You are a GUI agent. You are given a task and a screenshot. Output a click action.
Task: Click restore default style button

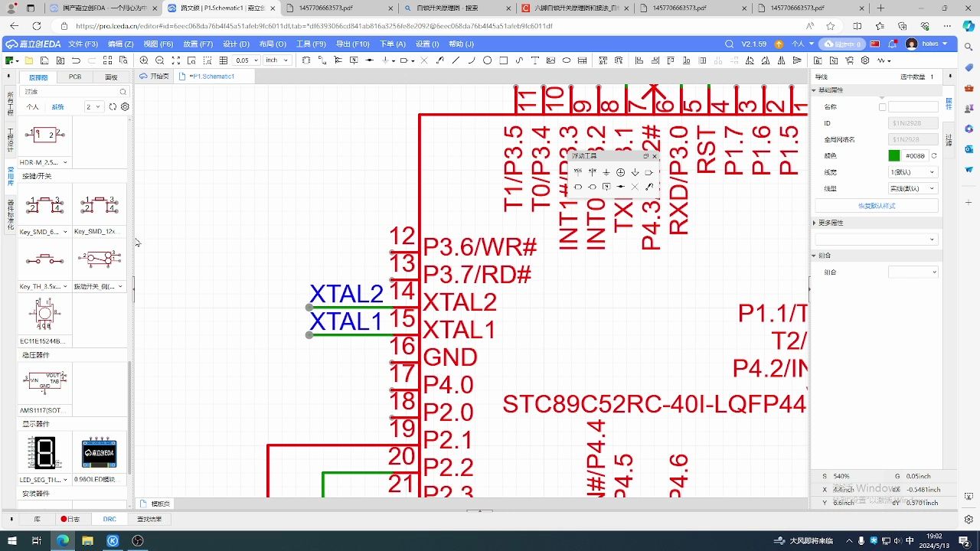(x=877, y=206)
